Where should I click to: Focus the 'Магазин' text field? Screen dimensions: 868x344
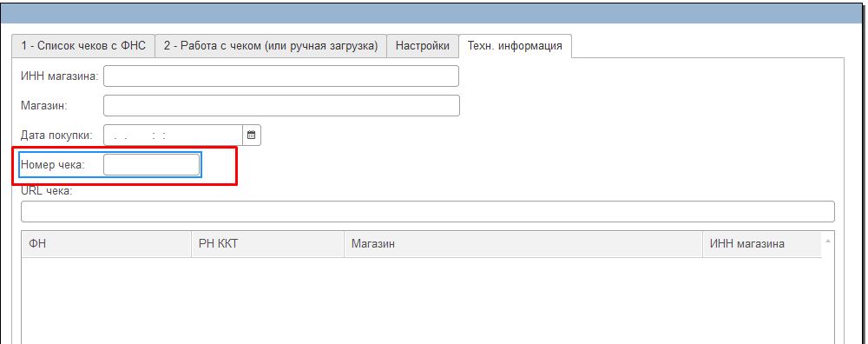tap(281, 105)
